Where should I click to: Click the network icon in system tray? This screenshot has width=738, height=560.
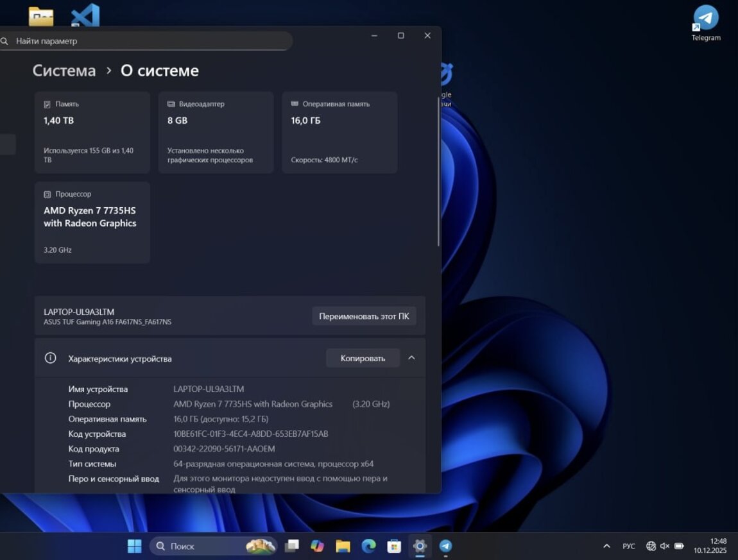tap(651, 546)
